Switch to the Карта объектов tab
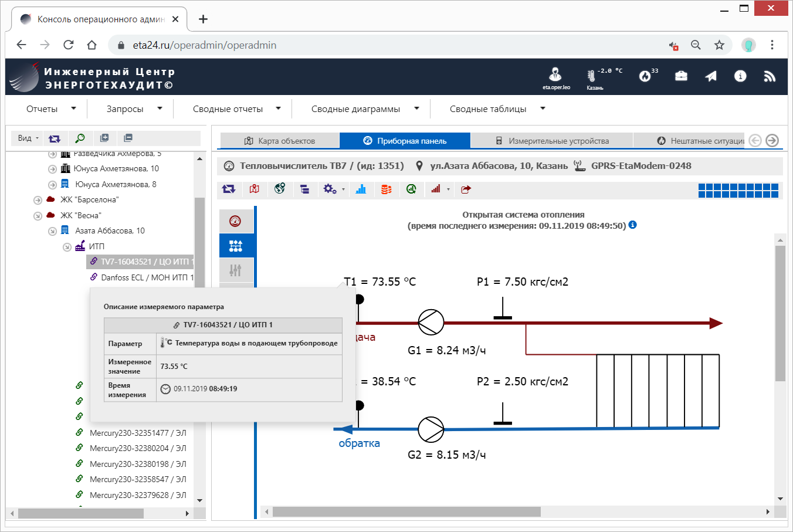The height and width of the screenshot is (532, 793). point(280,141)
